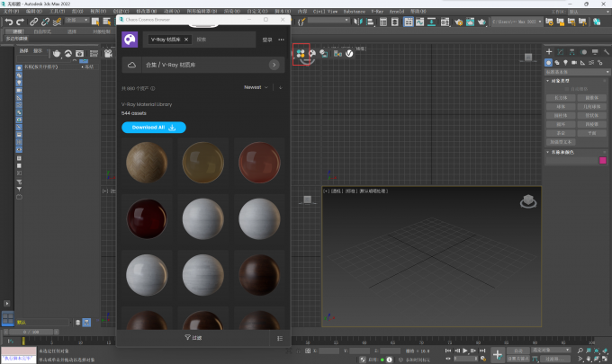Click the Zoom magnifier navigation icon
612x364 pixels.
pyautogui.click(x=580, y=351)
